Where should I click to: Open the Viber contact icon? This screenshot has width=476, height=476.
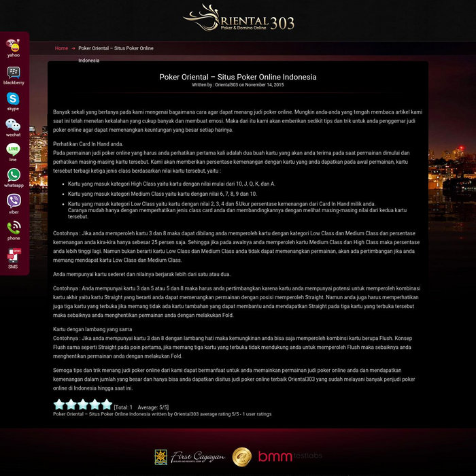tap(14, 204)
